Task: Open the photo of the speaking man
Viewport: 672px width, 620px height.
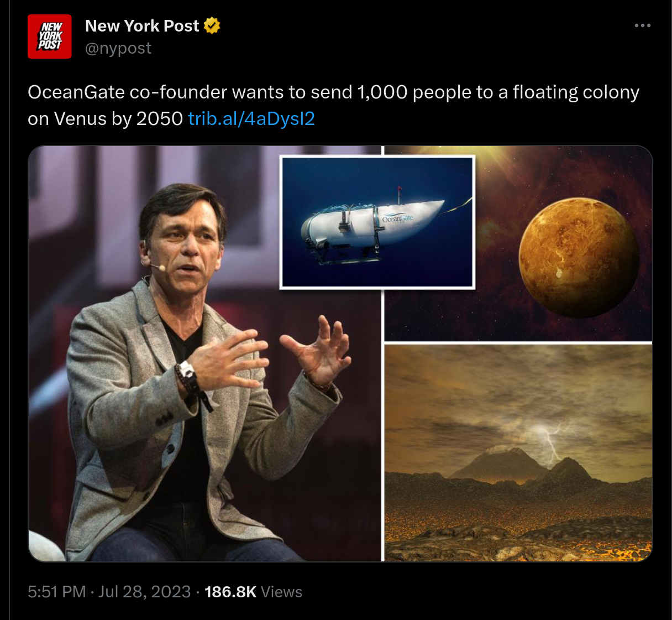Action: coord(166,387)
